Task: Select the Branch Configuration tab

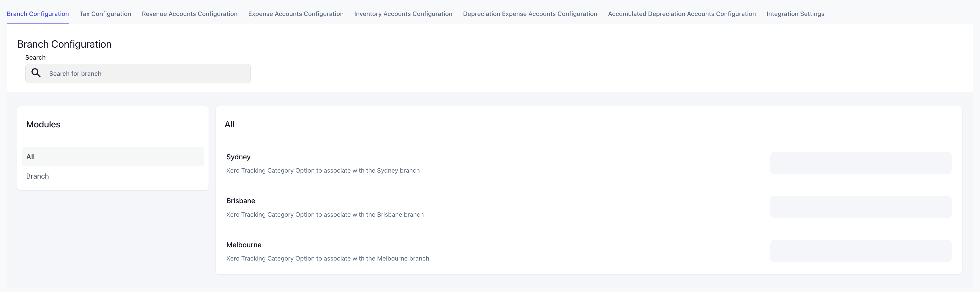Action: 38,14
